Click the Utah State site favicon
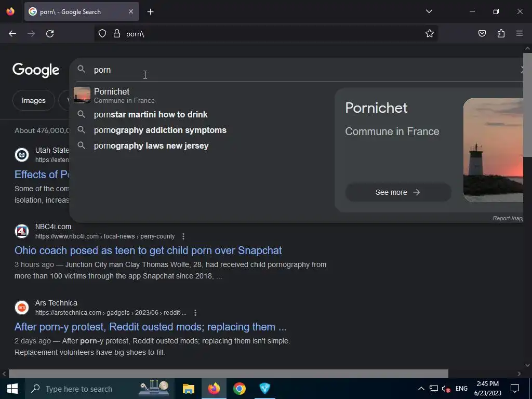This screenshot has height=399, width=532. (22, 155)
